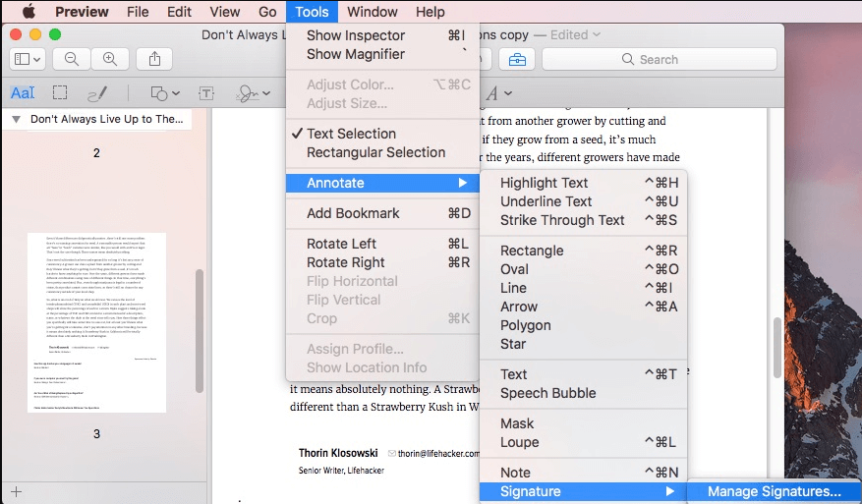Add a page with the plus button
This screenshot has width=862, height=504.
coord(16,491)
